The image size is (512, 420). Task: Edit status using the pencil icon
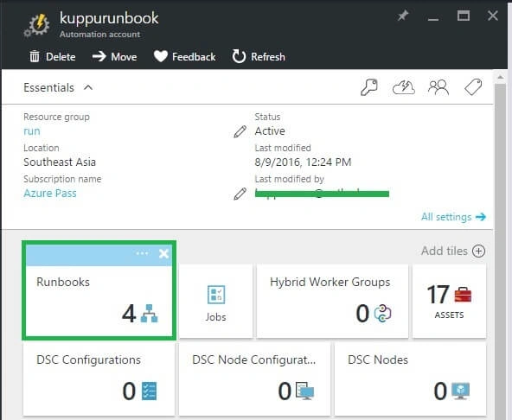tap(240, 131)
